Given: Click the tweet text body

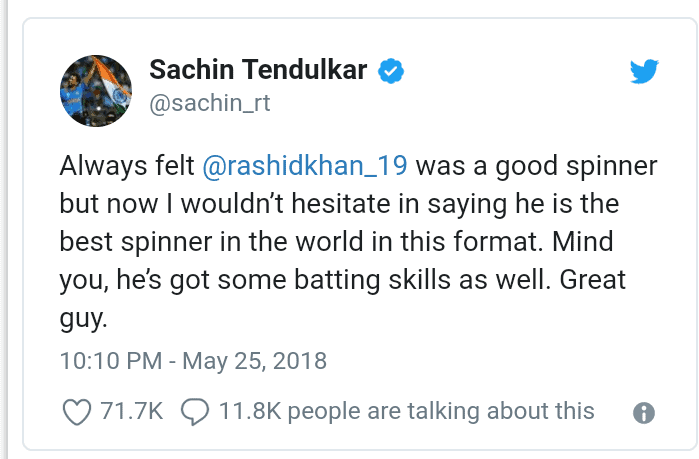Looking at the screenshot, I should (358, 241).
